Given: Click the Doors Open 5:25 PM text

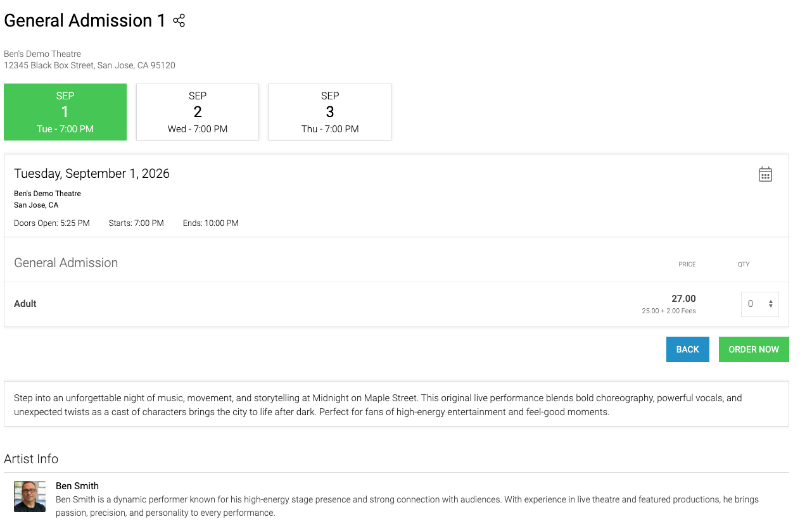Looking at the screenshot, I should point(52,223).
